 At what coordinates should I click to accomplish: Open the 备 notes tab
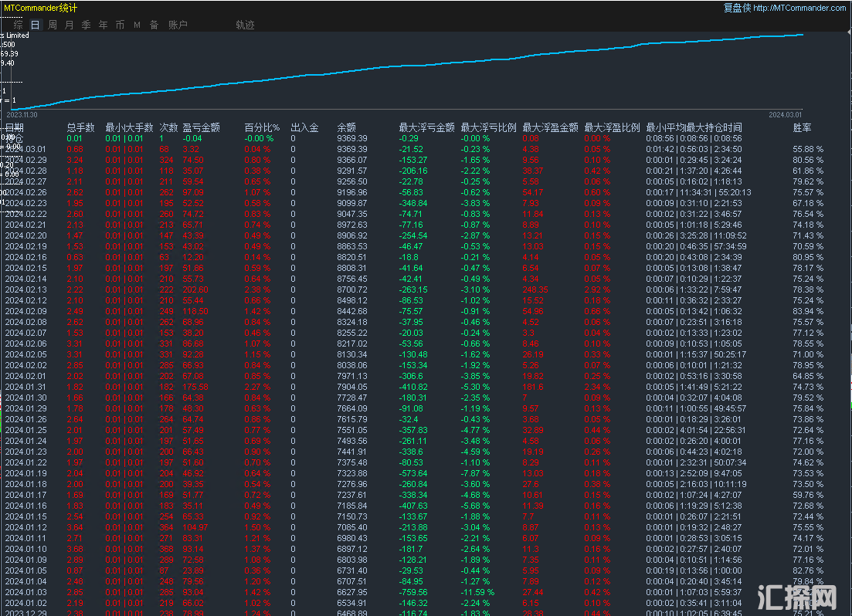[x=154, y=25]
